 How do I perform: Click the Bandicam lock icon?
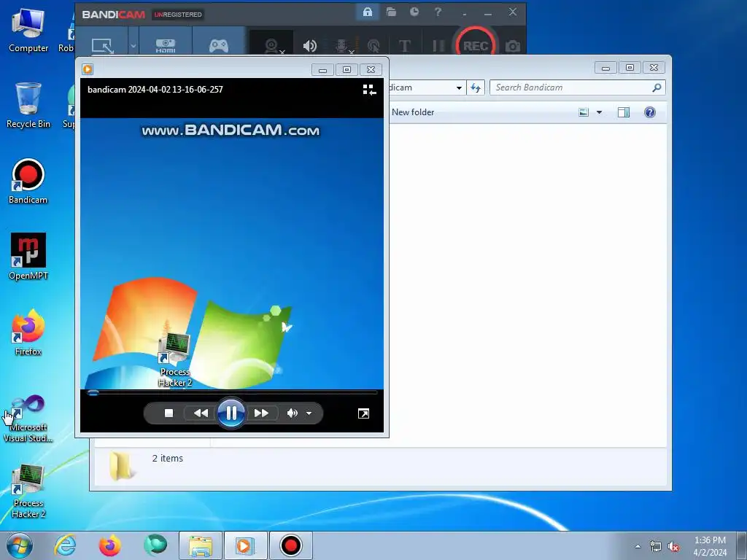point(368,12)
